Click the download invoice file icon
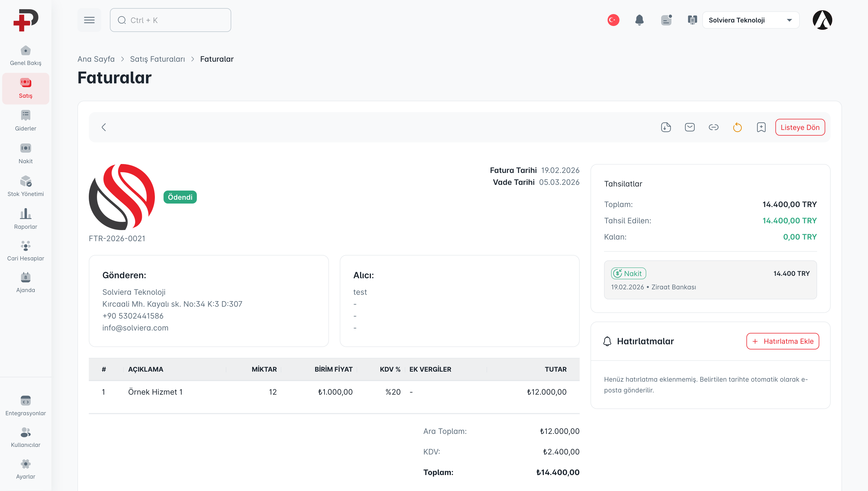Viewport: 868px width, 491px height. coord(666,127)
